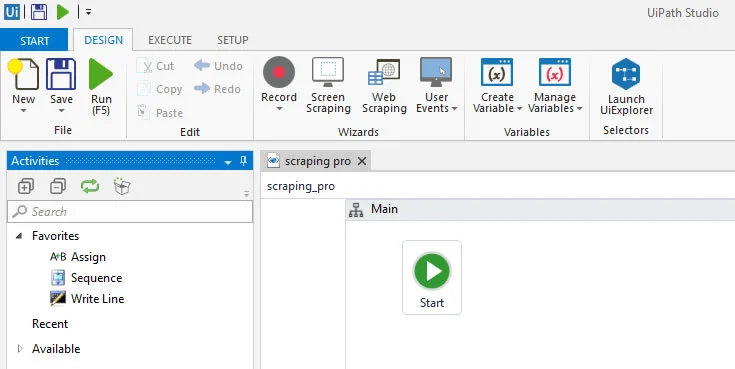Select the Start node in the flowchart

[x=432, y=278]
